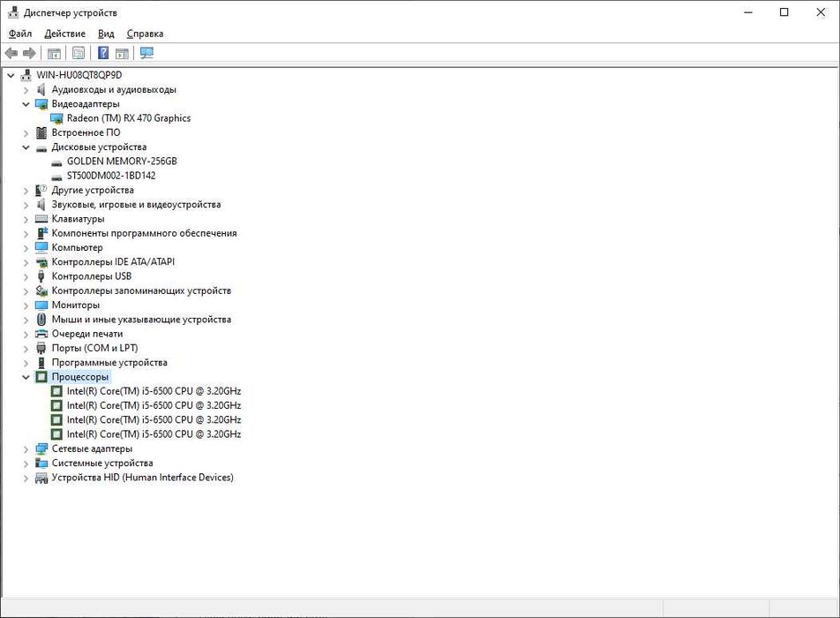
Task: Expand the Программные устройства category
Action: [x=26, y=363]
